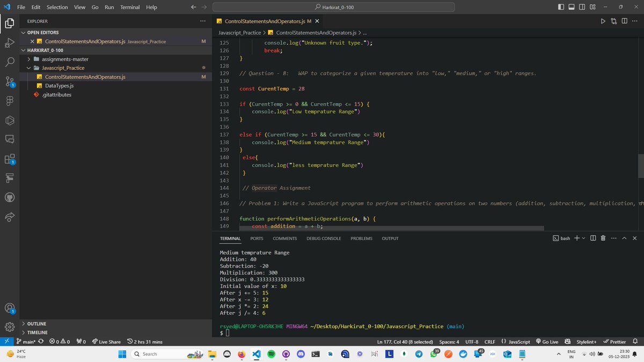Open changes with the compare icon in editor toolbar

(x=614, y=21)
